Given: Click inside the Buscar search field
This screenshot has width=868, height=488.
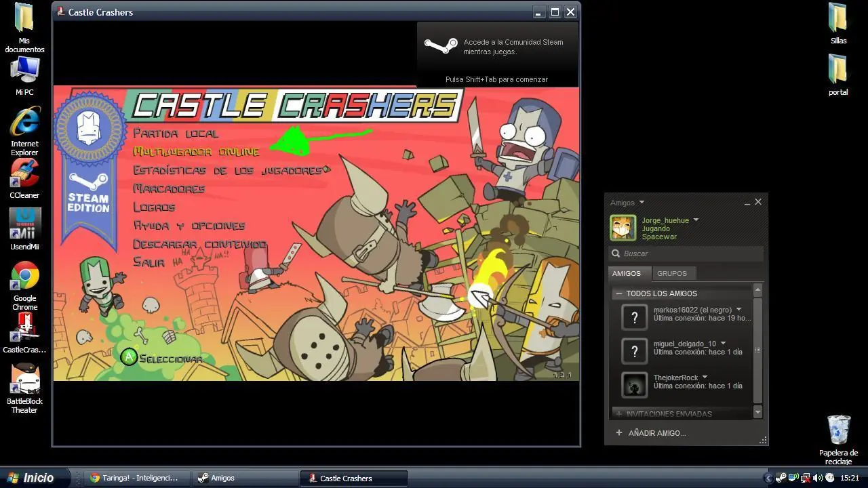Looking at the screenshot, I should click(678, 253).
